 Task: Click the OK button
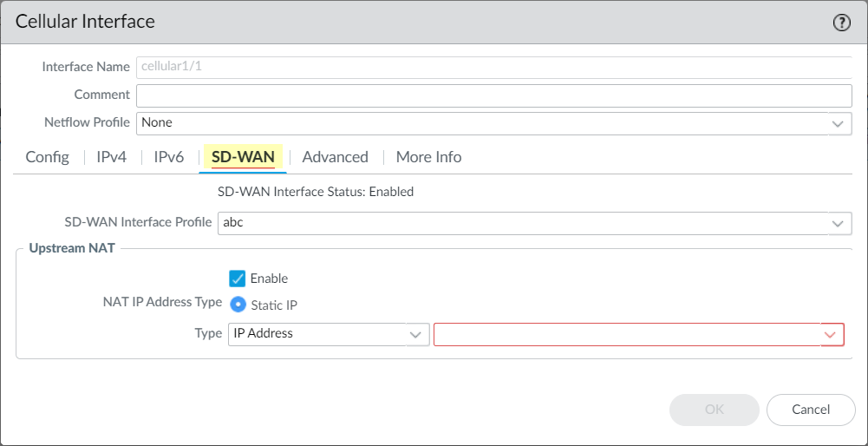coord(714,410)
